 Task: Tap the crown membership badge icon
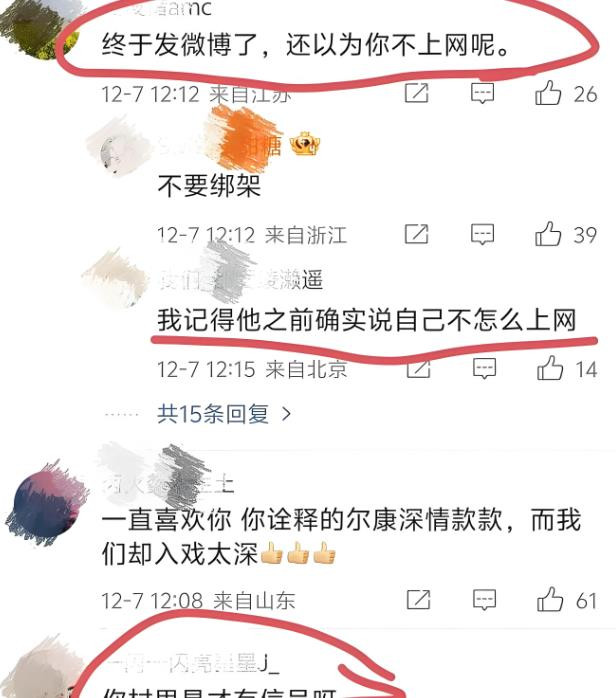[305, 144]
